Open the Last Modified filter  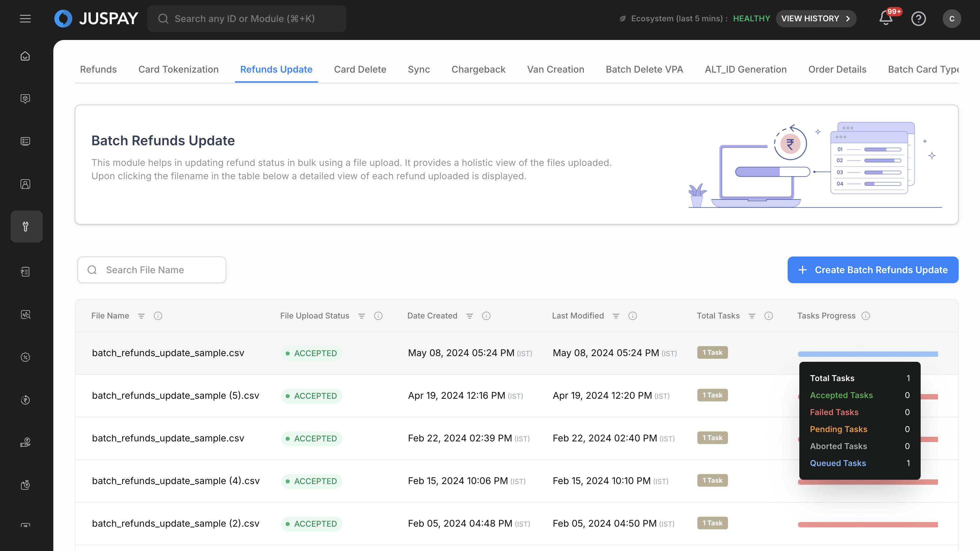pyautogui.click(x=616, y=315)
